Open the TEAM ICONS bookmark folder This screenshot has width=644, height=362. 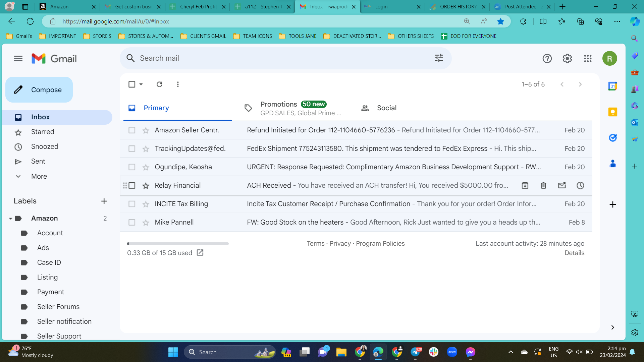coord(253,36)
